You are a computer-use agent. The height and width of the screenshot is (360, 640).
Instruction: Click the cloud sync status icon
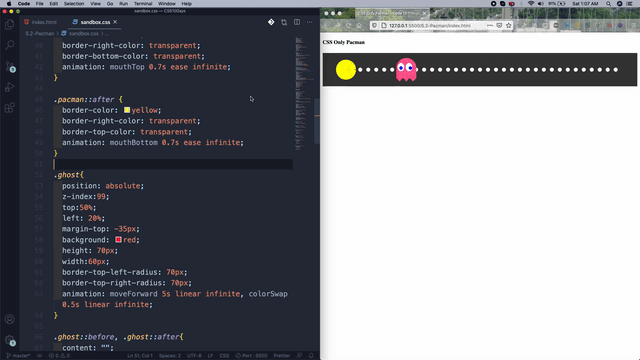[x=40, y=356]
